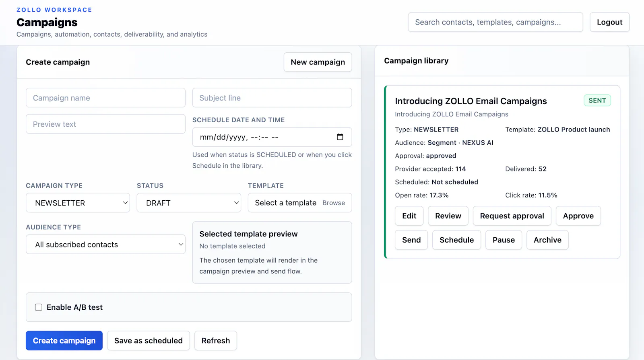Refresh the campaign form

coord(216,341)
